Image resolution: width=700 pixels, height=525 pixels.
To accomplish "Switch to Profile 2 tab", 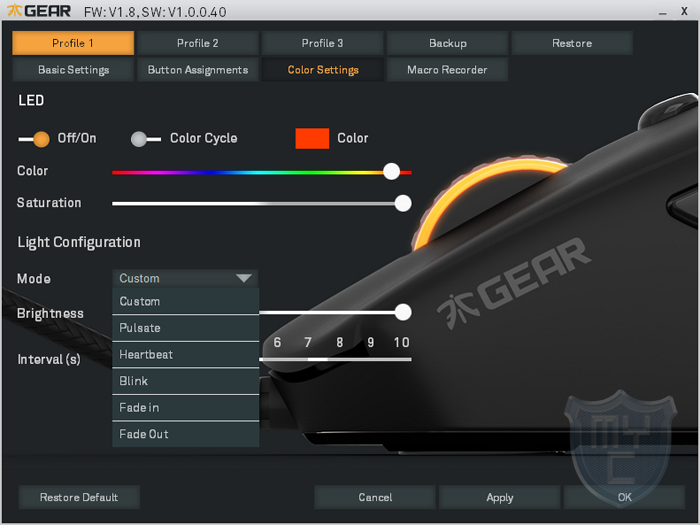I will 198,43.
